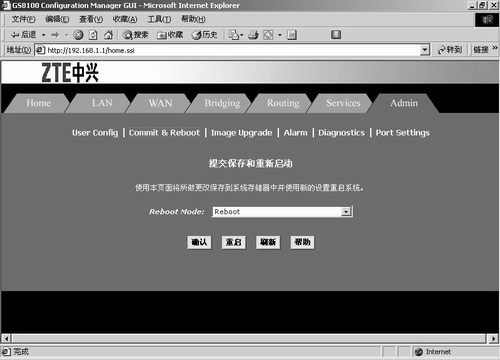Screen dimensions: 500x360
Task: Click the Back (后退) arrow icon
Action: pos(15,35)
